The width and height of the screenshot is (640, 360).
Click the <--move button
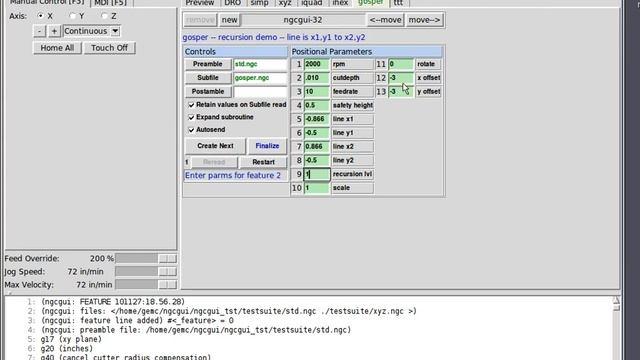point(385,20)
